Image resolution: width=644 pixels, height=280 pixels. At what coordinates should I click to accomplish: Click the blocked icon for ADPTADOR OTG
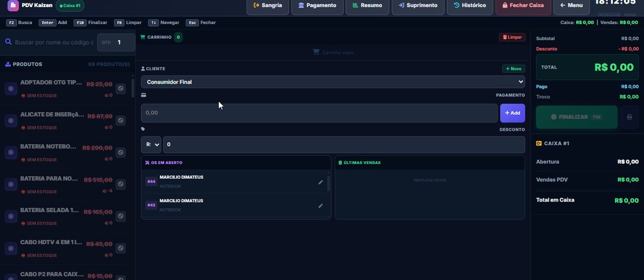point(121,88)
